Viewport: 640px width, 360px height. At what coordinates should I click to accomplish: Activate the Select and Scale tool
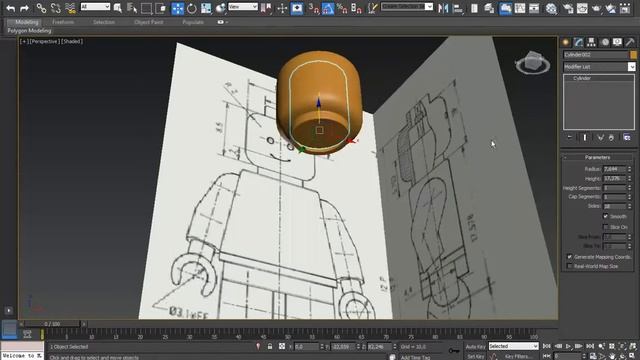[206, 8]
